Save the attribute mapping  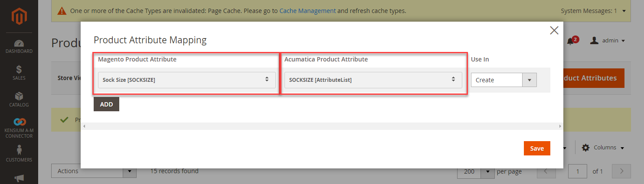coord(537,148)
